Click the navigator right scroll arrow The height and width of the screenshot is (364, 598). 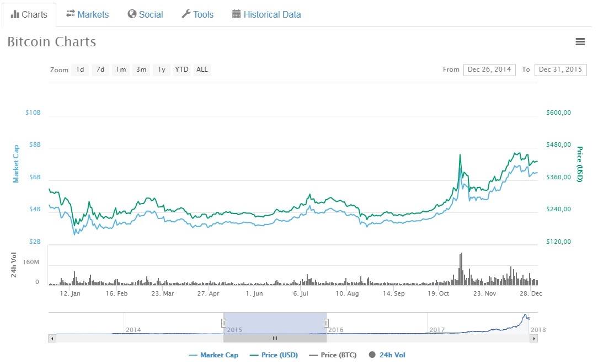(534, 338)
